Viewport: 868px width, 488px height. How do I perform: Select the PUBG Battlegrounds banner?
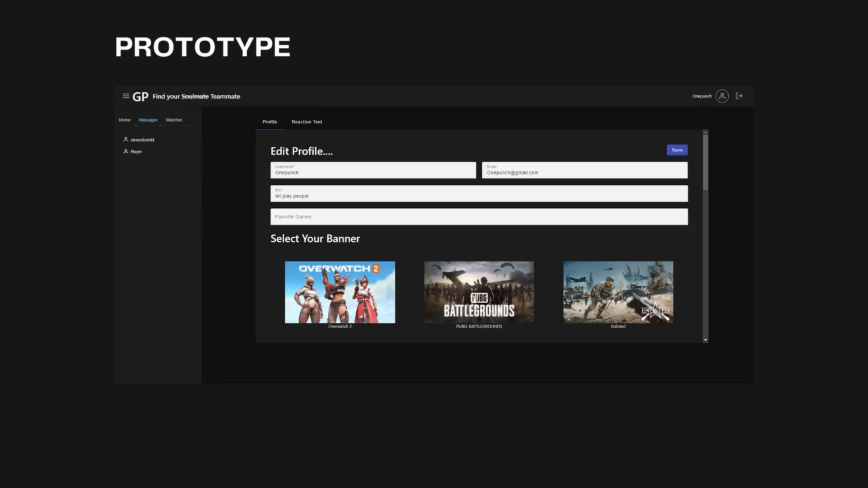(479, 292)
